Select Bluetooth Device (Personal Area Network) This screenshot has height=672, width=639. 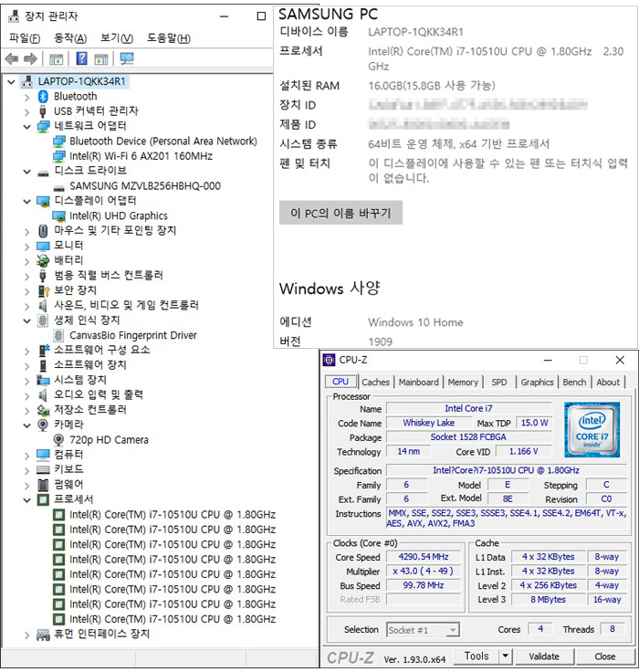point(163,141)
